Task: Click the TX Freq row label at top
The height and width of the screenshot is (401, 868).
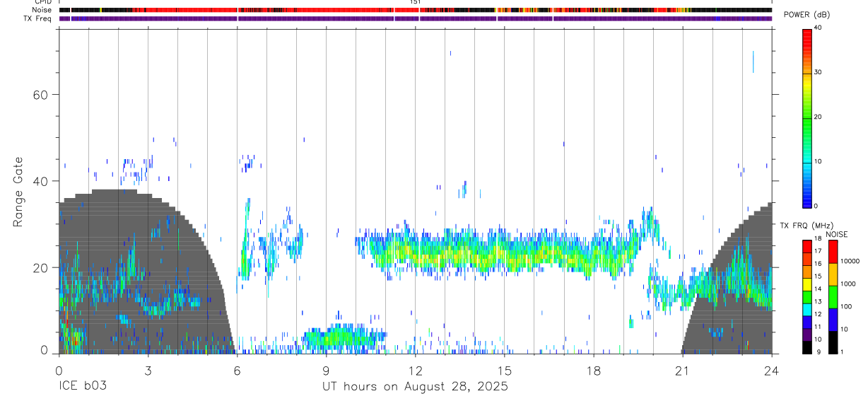Action: pos(37,18)
